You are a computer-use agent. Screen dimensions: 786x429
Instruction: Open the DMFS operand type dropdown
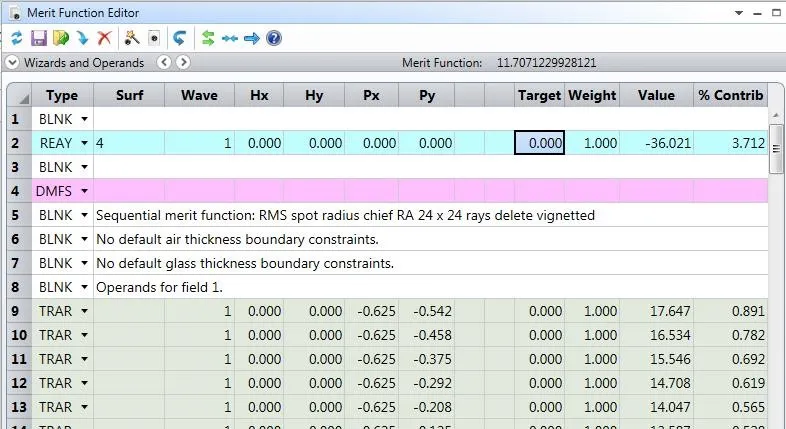click(84, 191)
